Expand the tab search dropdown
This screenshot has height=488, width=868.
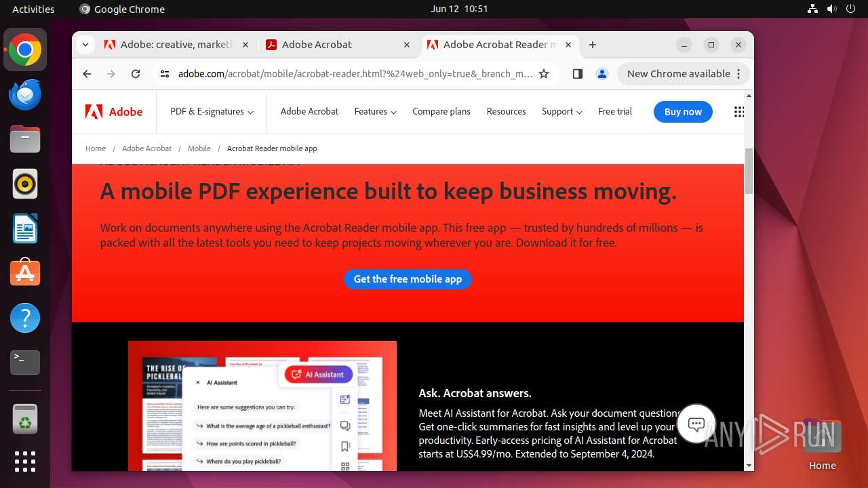(x=85, y=45)
